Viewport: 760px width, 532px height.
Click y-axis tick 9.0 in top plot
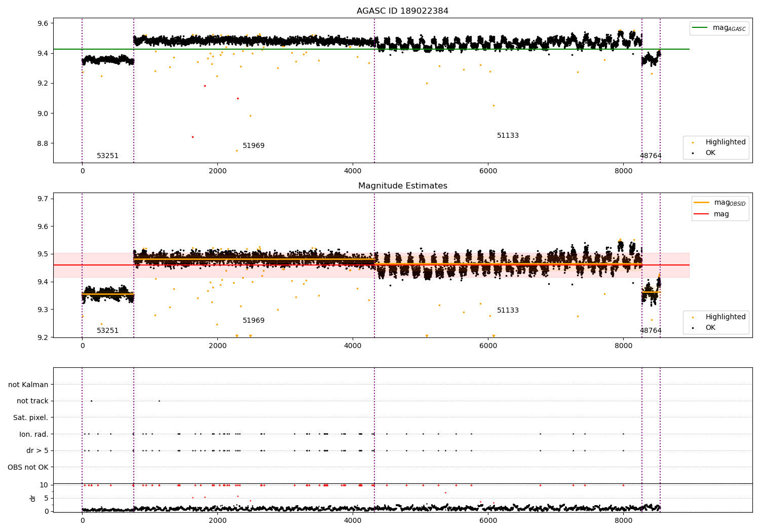(42, 113)
